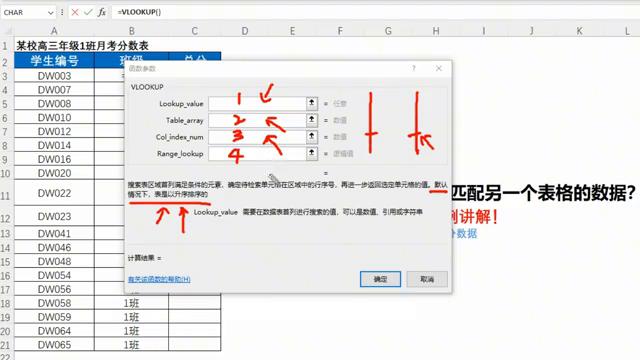Select cell DW065
Viewport: 640px width, 360px height.
[54, 345]
